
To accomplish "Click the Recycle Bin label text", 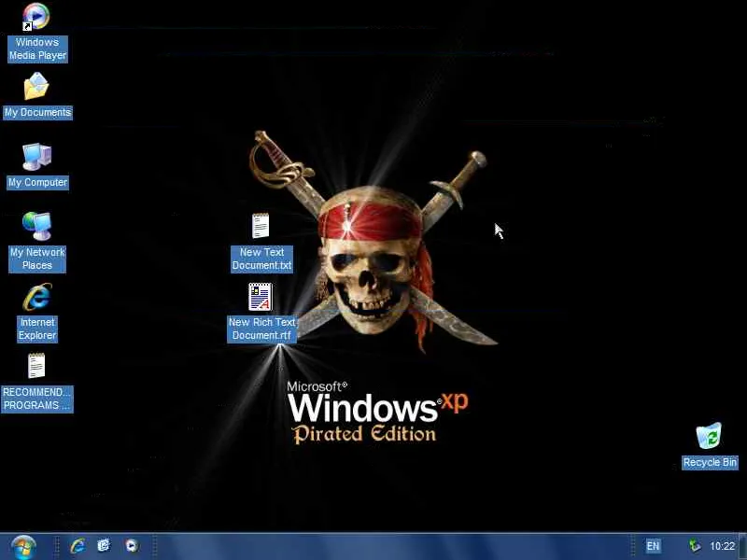I will click(x=710, y=462).
